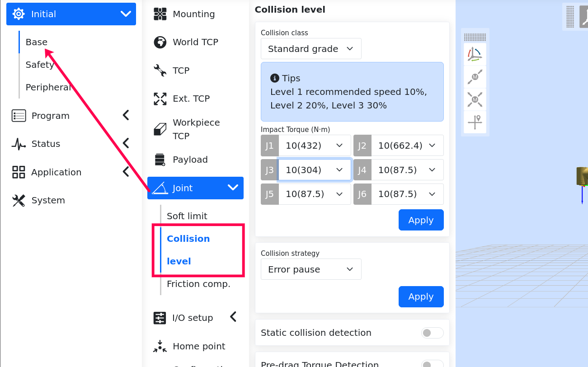The width and height of the screenshot is (588, 367).
Task: Open the J2 impact torque dropdown
Action: pos(407,146)
